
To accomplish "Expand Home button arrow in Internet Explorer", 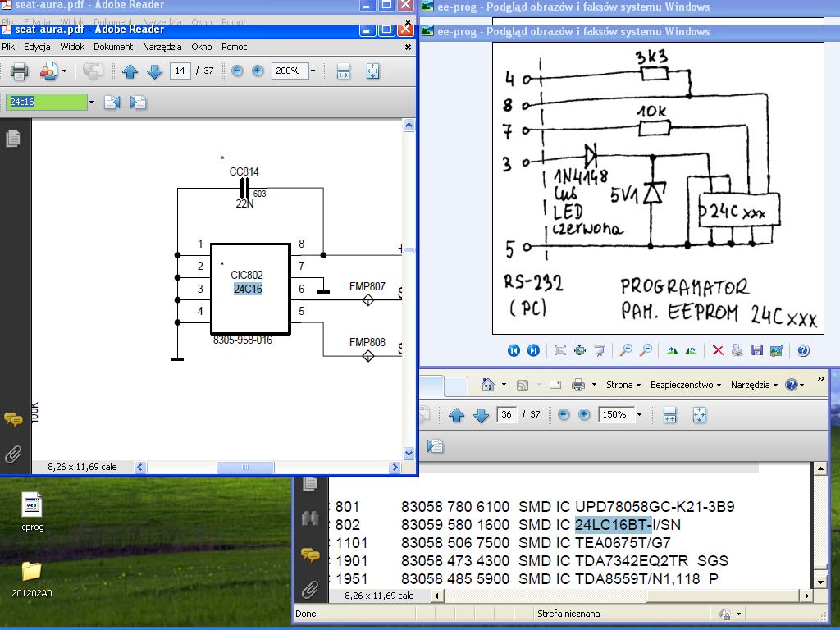I will [504, 385].
